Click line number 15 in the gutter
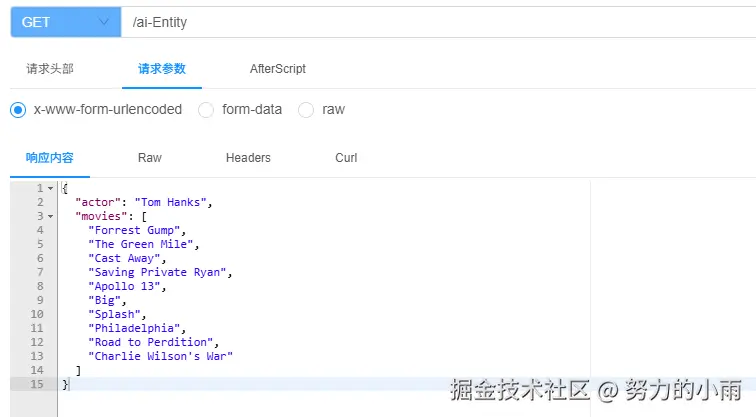The image size is (756, 417). (x=37, y=384)
